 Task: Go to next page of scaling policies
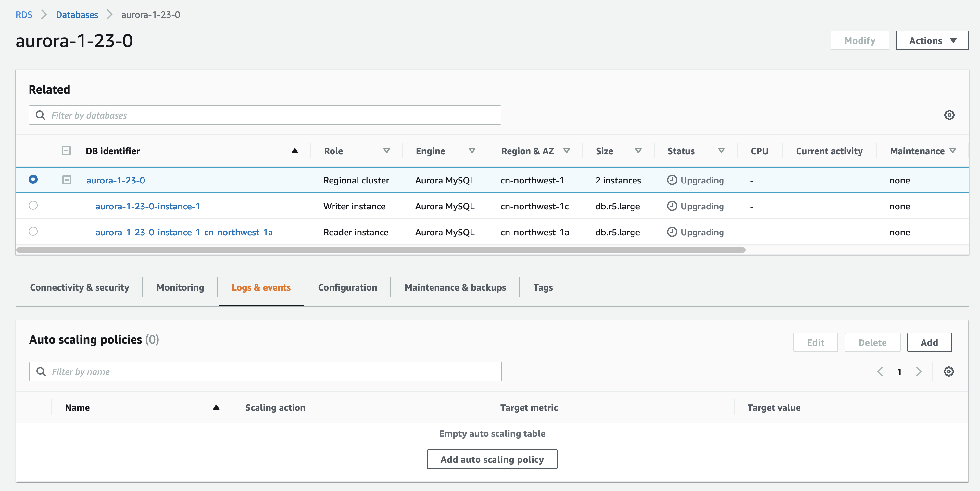(919, 371)
